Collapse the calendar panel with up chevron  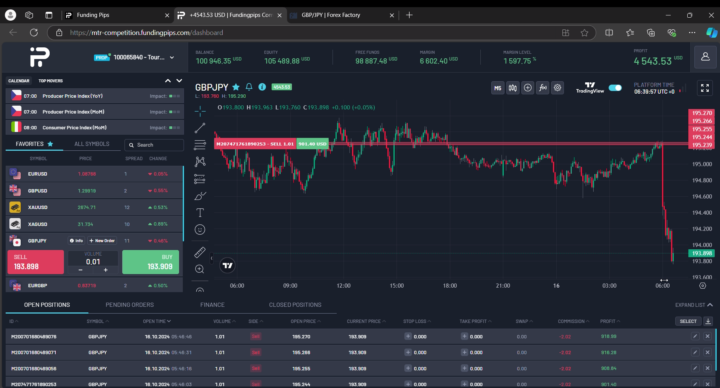coord(168,81)
